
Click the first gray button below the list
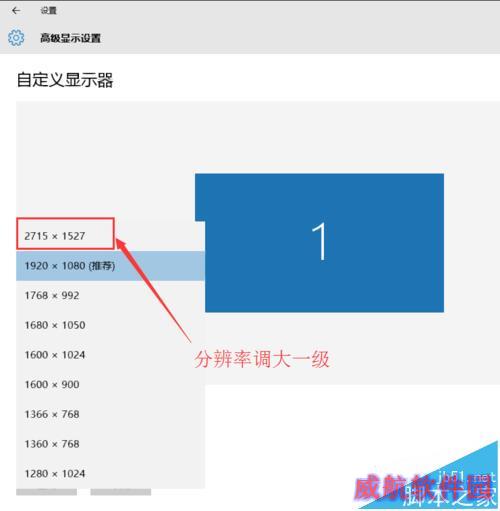46,492
